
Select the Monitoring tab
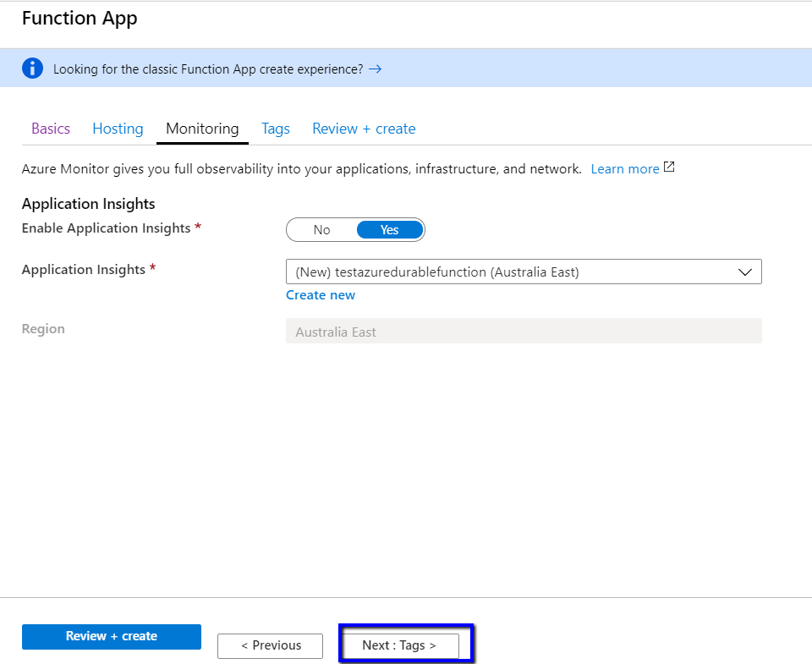tap(202, 129)
